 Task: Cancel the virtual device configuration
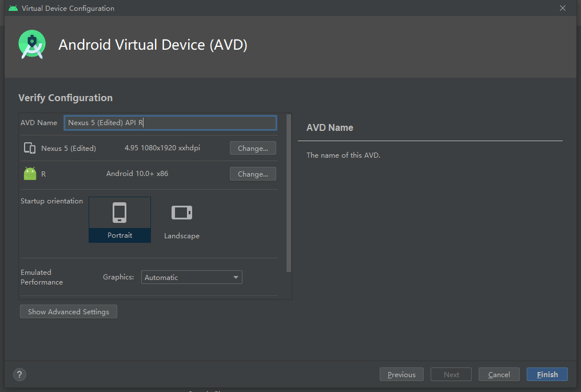[x=499, y=375]
